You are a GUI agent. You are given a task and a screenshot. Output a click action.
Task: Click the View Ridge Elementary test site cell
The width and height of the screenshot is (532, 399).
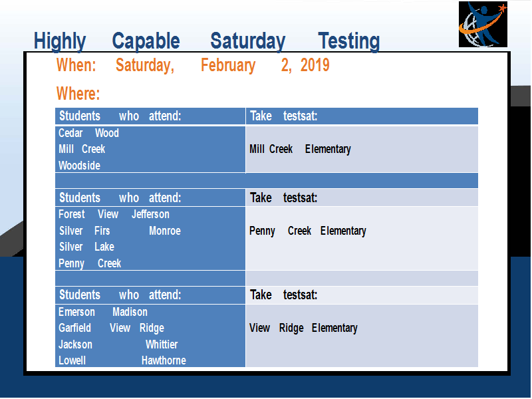362,336
